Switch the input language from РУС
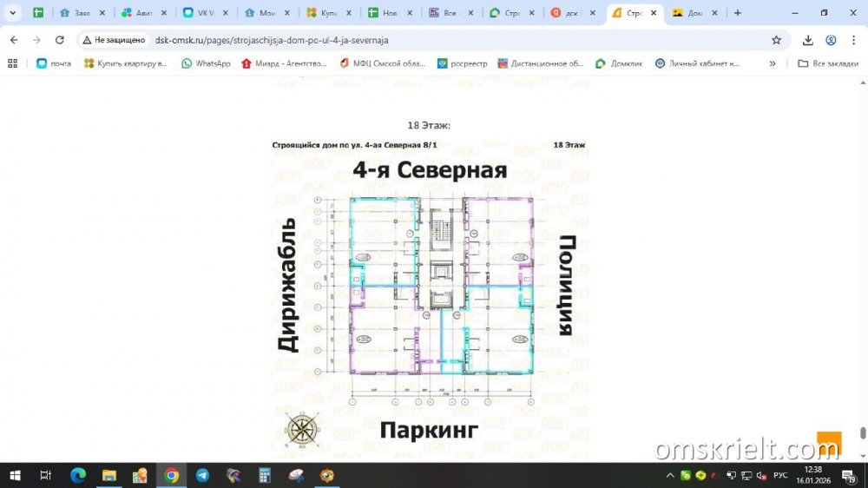 pos(780,475)
